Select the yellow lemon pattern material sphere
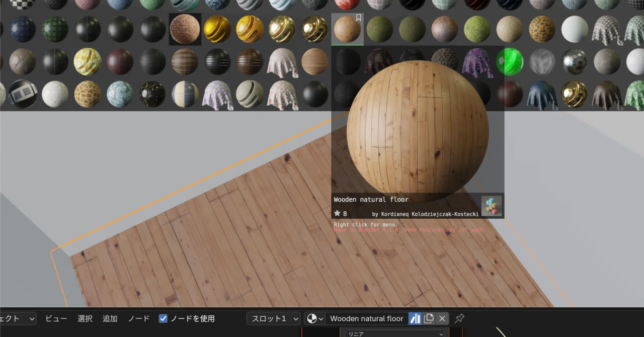 (x=88, y=62)
